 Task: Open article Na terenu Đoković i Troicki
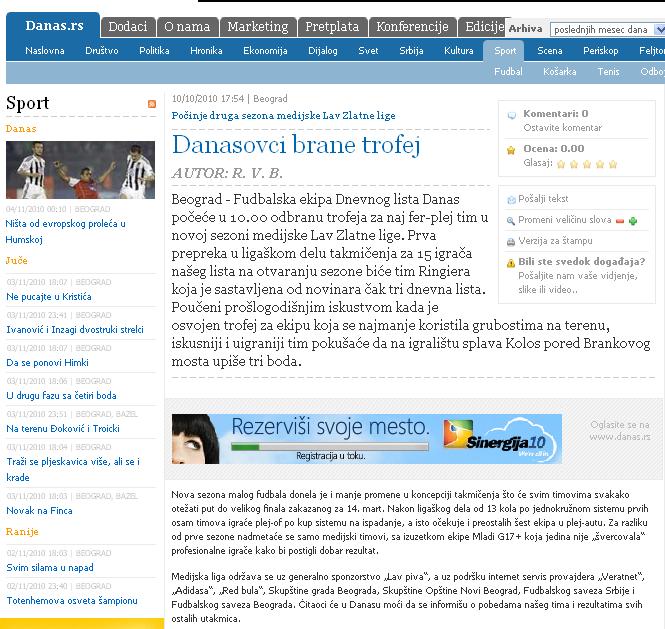pos(63,429)
